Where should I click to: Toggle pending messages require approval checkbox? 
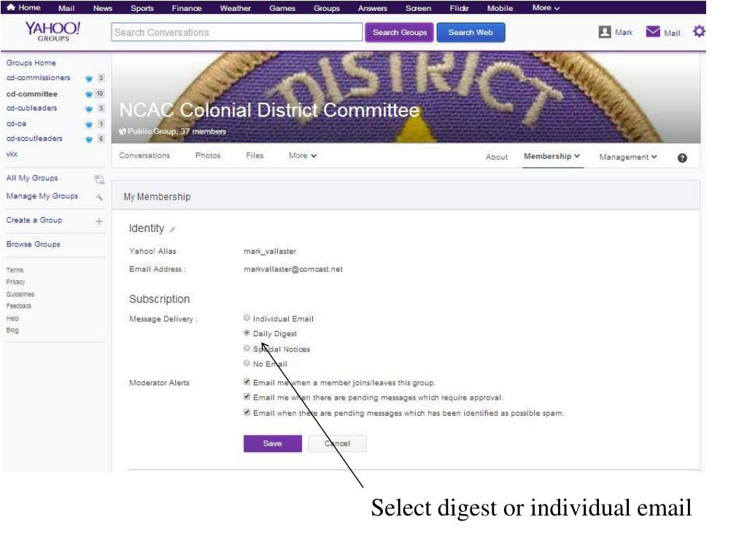tap(247, 397)
